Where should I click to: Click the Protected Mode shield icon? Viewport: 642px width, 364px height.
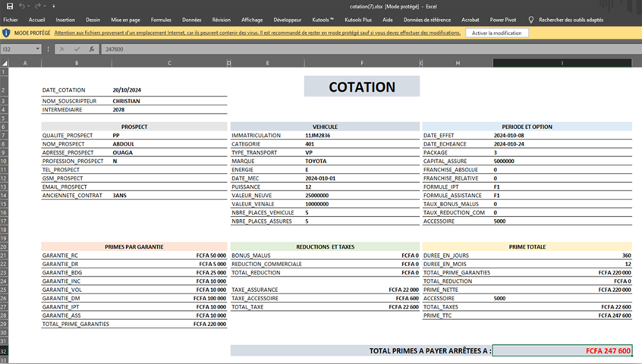pos(6,33)
